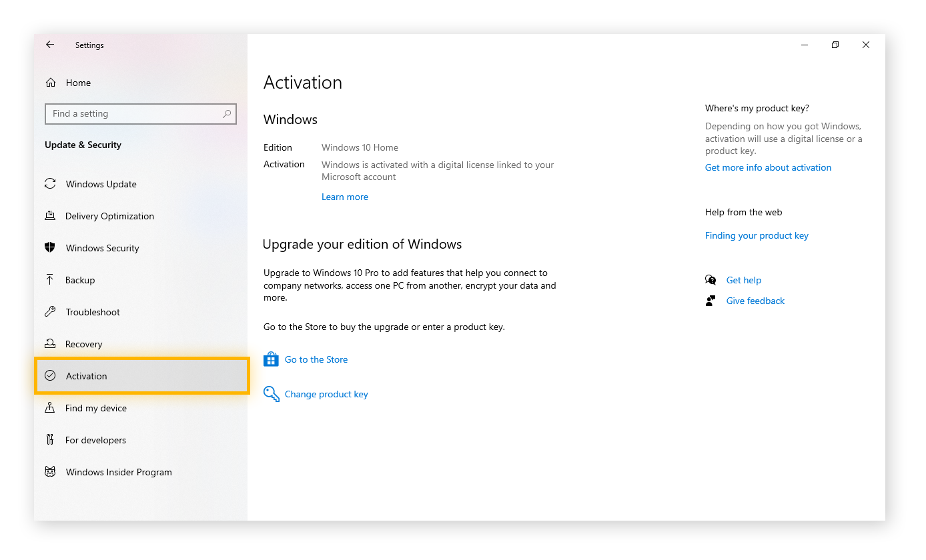Click the Give feedback icon

[x=711, y=301]
